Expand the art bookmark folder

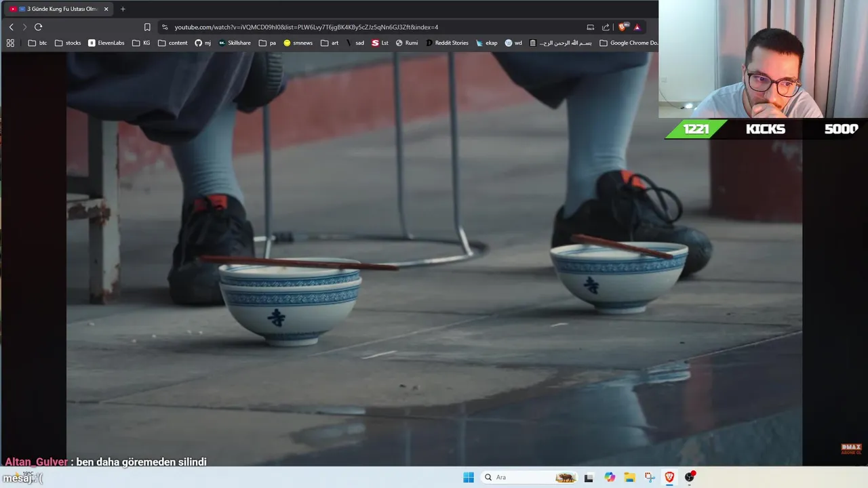330,43
